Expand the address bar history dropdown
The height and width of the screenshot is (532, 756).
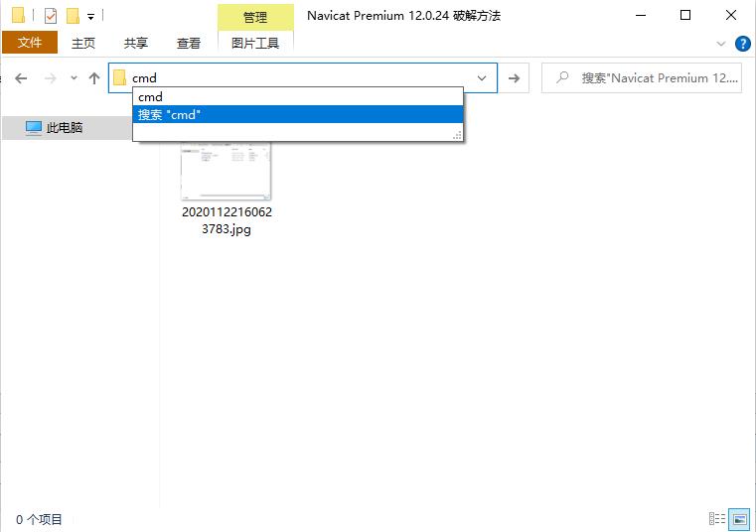click(481, 78)
